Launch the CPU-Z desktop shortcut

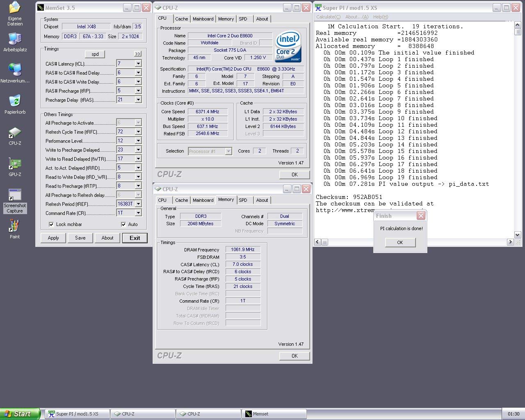point(15,136)
